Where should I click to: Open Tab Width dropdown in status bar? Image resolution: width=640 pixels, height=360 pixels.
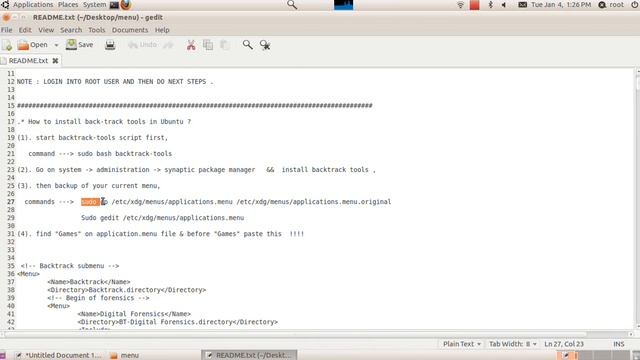coord(513,344)
